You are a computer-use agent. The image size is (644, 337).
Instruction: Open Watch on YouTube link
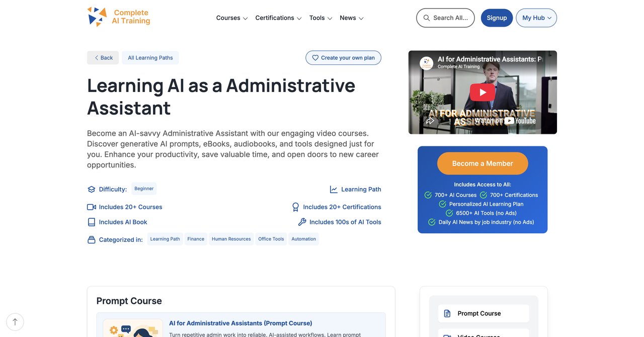[505, 121]
